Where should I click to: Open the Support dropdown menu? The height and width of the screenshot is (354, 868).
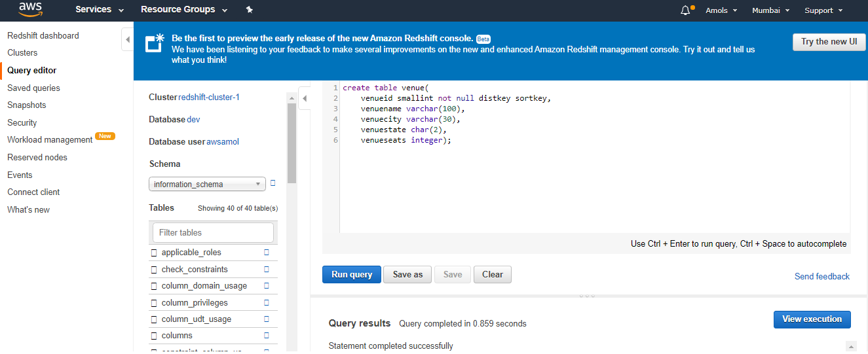[x=823, y=10]
